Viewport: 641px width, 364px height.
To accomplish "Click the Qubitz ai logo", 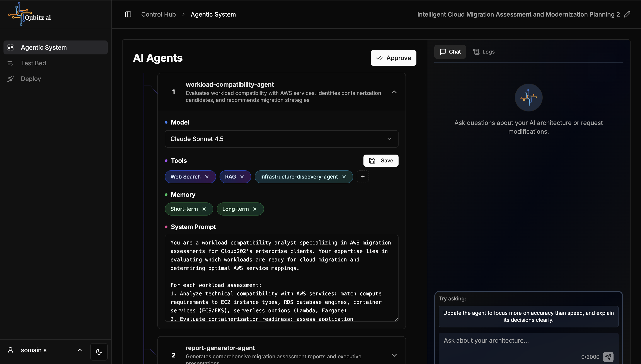I will point(29,14).
